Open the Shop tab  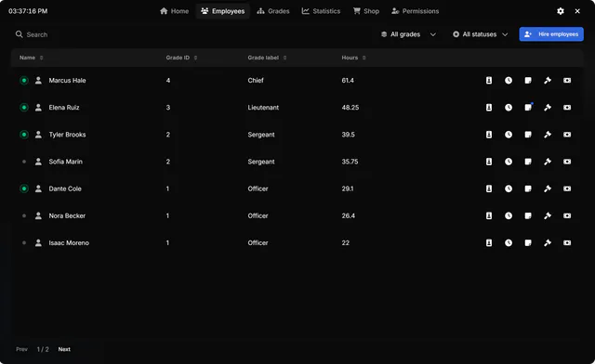coord(366,11)
